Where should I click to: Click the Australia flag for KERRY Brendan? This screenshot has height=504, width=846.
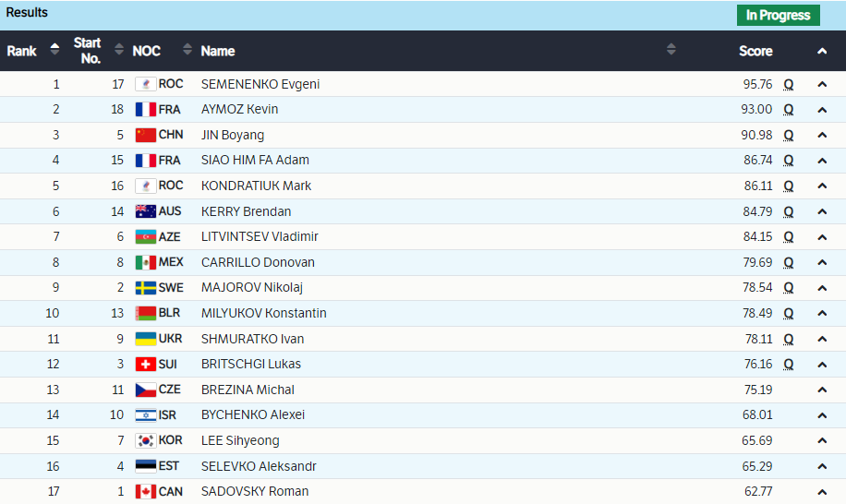pos(145,211)
